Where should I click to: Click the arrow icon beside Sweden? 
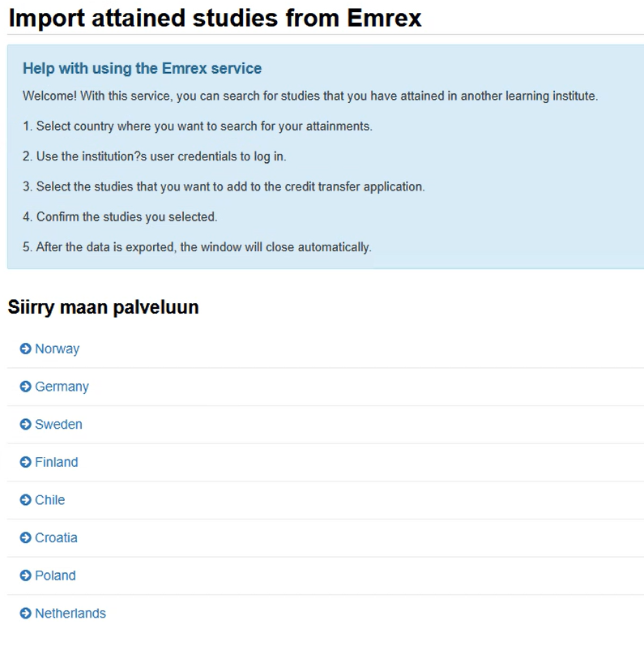26,425
